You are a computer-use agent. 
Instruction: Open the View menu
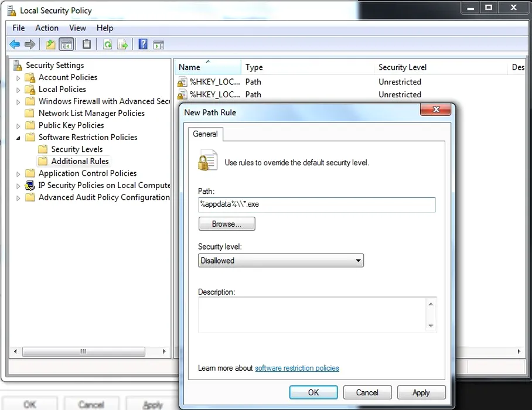(77, 28)
